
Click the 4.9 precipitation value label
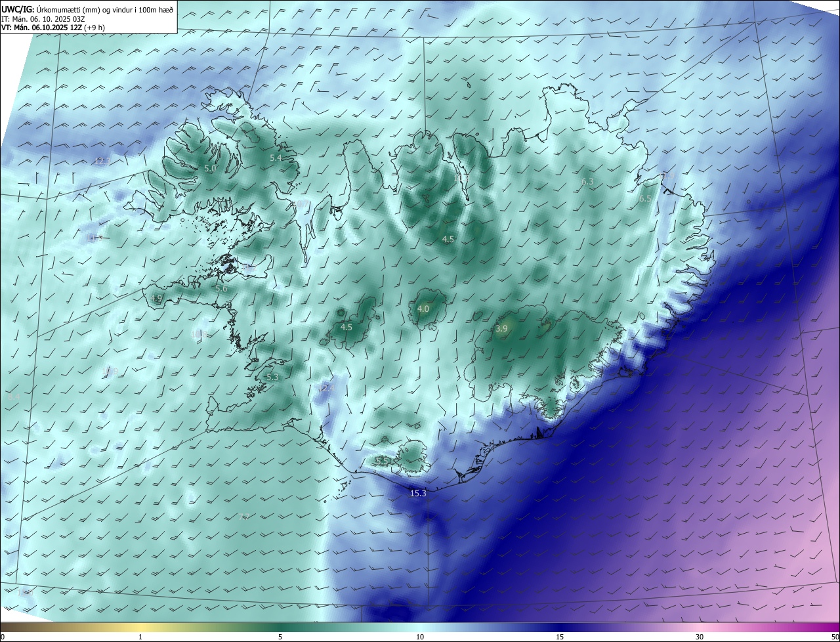coord(156,299)
